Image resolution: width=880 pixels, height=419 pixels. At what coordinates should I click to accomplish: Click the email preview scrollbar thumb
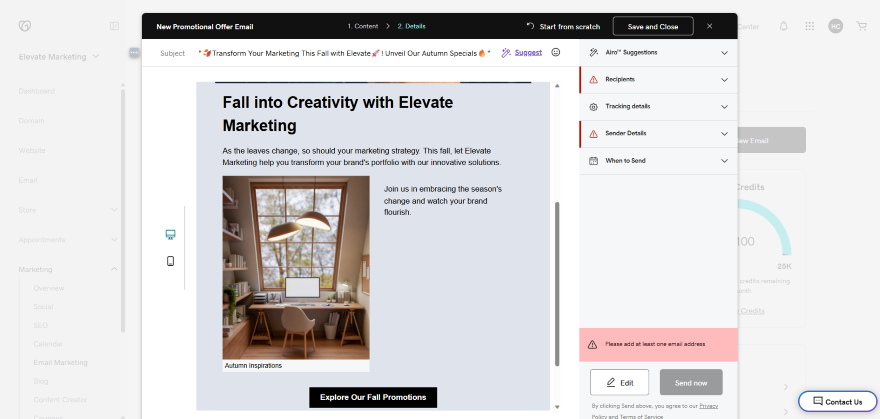pos(557,284)
